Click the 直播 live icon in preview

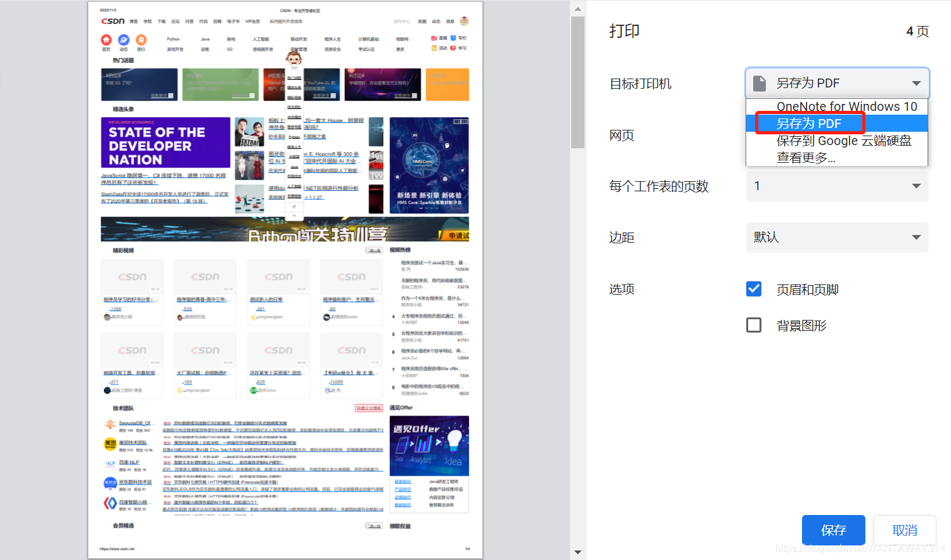(x=434, y=38)
